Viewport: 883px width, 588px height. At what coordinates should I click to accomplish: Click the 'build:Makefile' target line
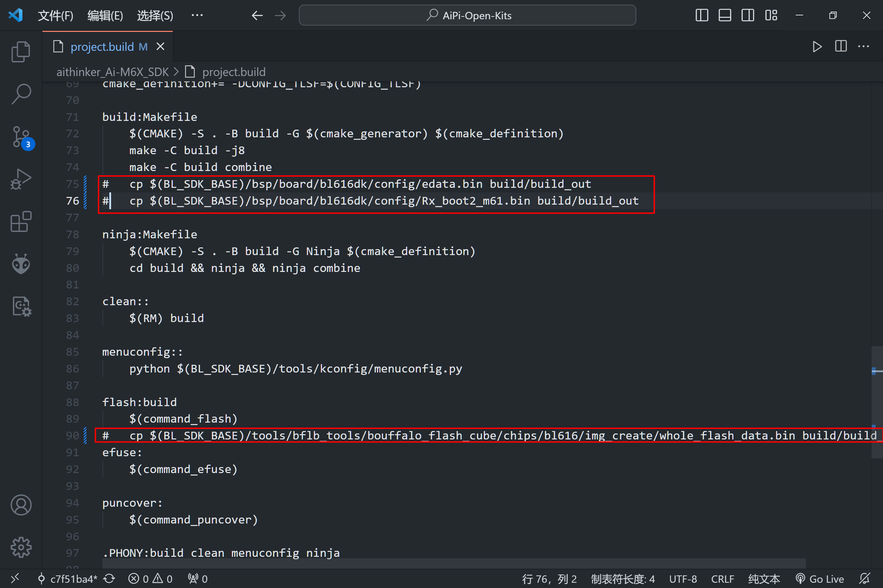[150, 117]
